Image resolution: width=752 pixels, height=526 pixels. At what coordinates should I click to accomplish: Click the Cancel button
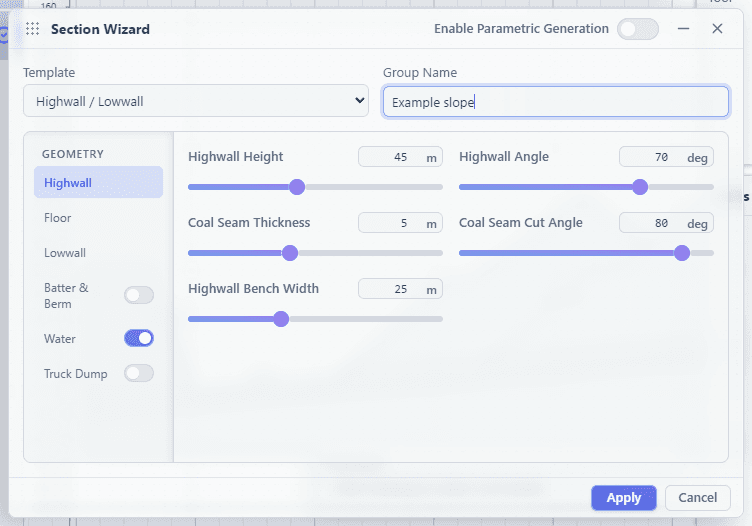[x=698, y=498]
